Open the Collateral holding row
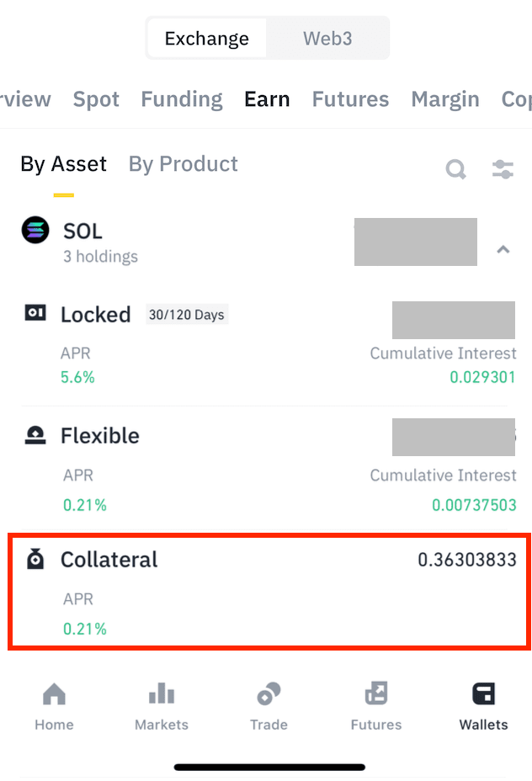Image resolution: width=532 pixels, height=781 pixels. click(x=269, y=592)
